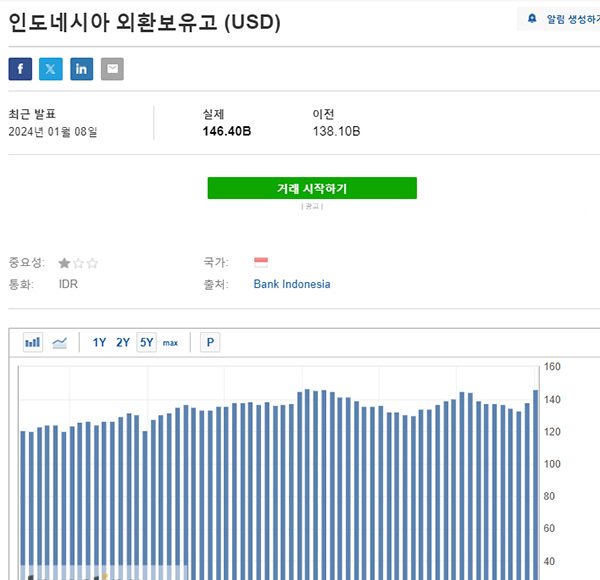
Task: Click the Indonesia flag icon
Action: (261, 262)
